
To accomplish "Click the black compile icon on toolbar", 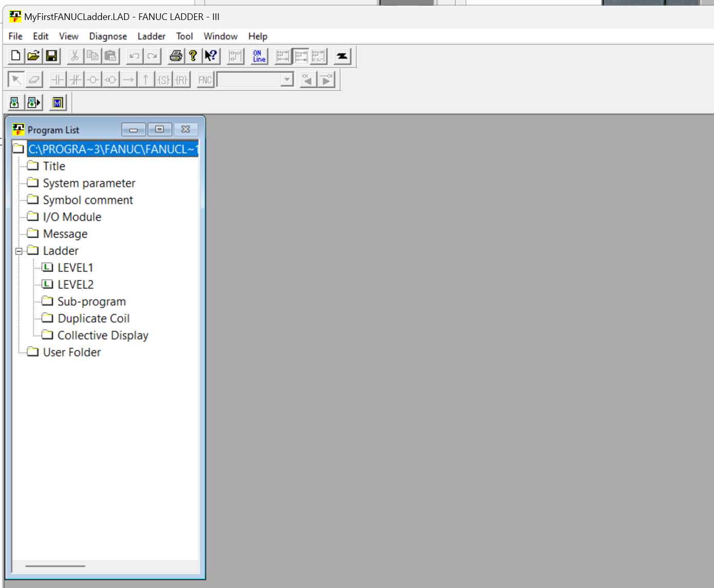I will click(342, 56).
